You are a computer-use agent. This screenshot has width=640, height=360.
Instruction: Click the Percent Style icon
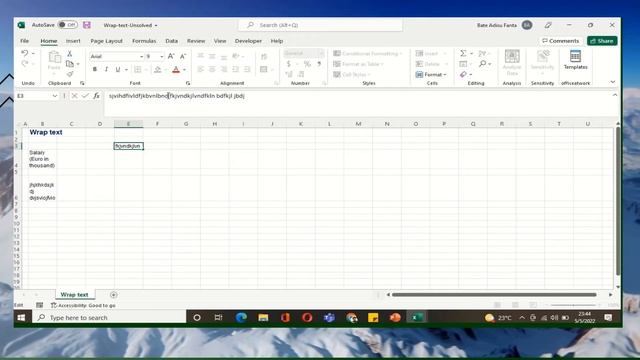tap(307, 64)
